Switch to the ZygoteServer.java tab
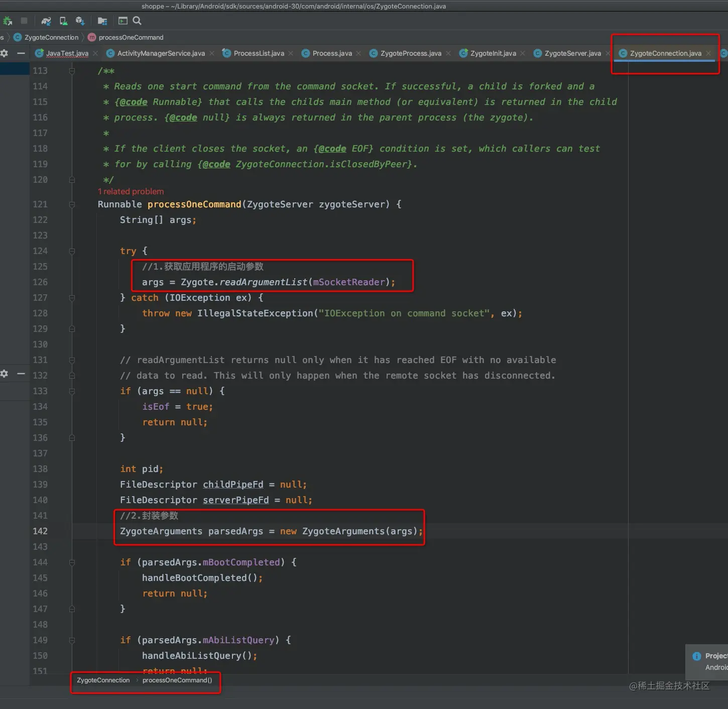The image size is (728, 709). (x=573, y=53)
